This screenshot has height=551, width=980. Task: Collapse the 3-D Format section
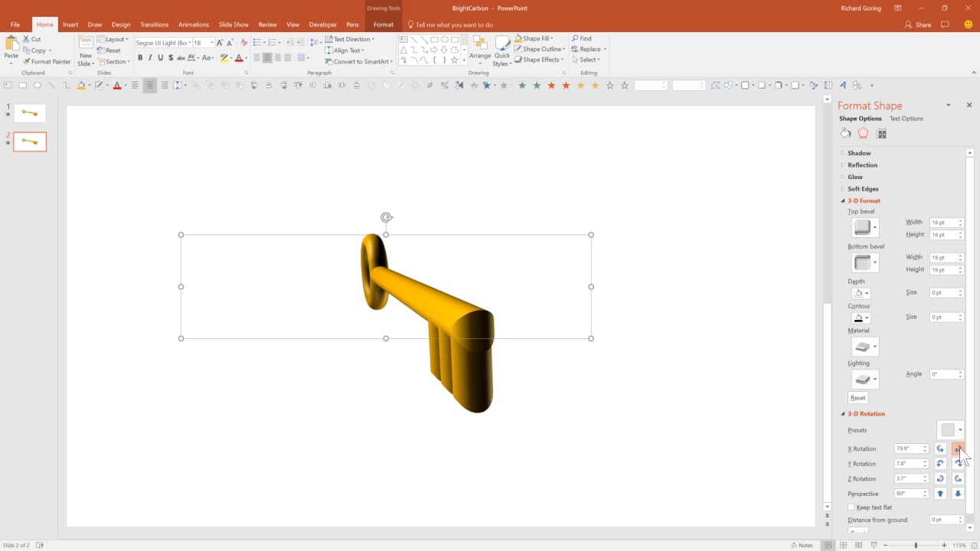pos(864,201)
